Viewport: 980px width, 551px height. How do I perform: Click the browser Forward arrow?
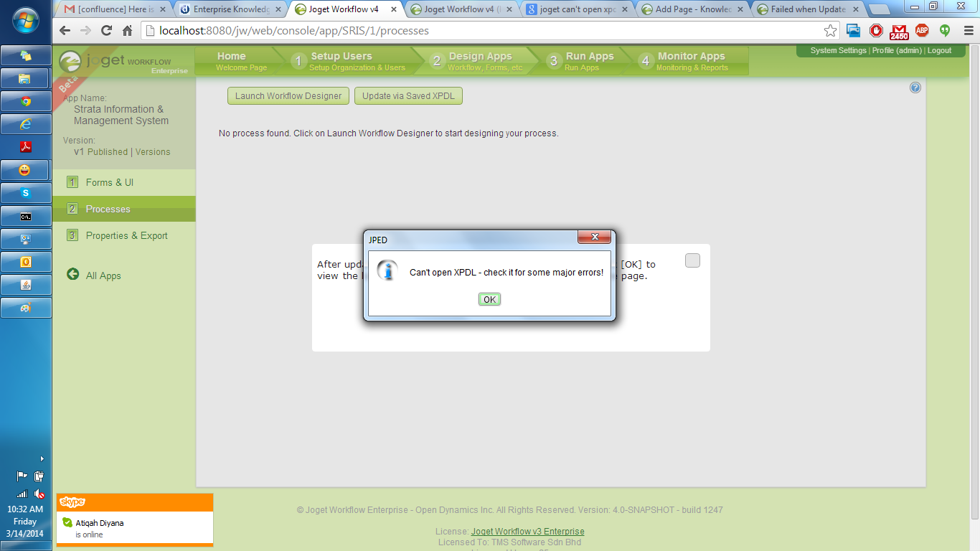[x=86, y=31]
